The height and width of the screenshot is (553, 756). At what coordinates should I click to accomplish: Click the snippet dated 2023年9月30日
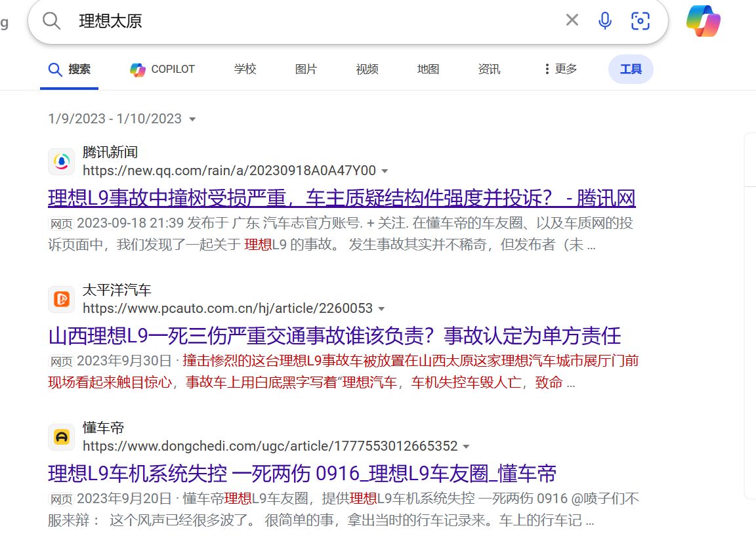(x=343, y=372)
